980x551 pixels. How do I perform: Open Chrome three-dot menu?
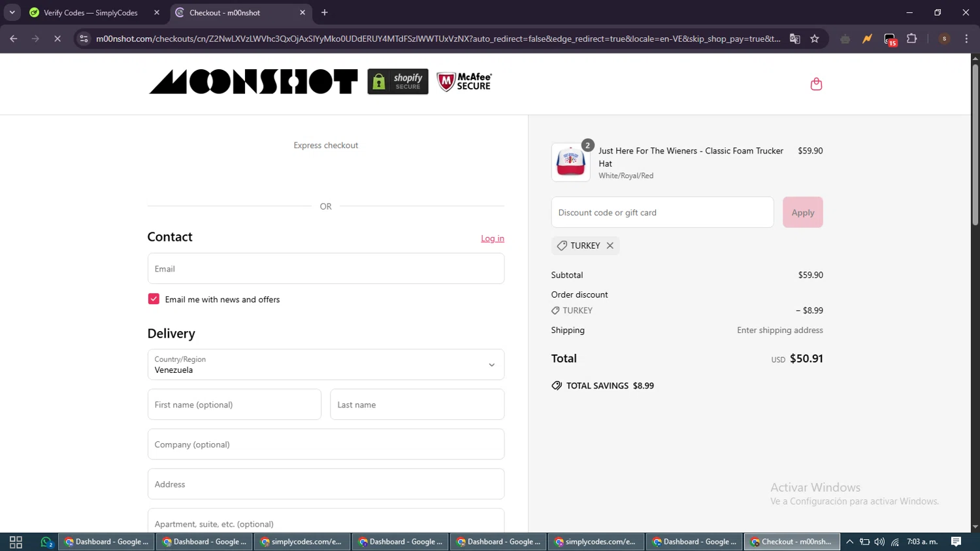966,39
